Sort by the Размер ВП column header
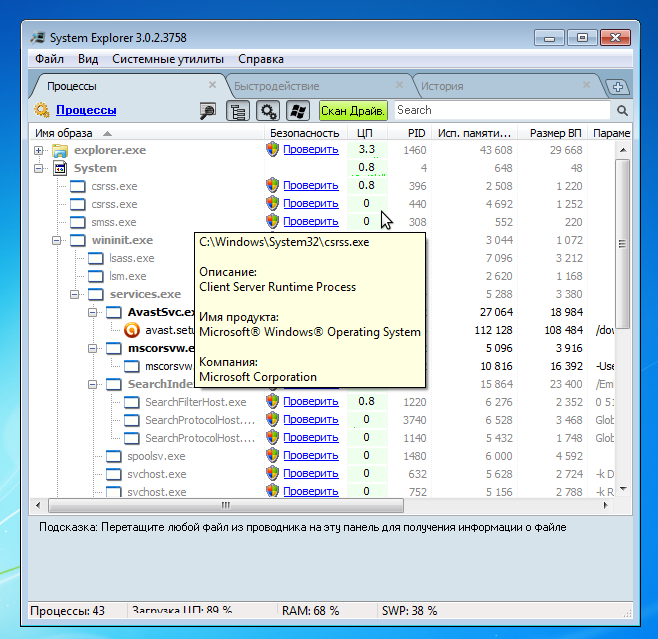The image size is (658, 639). [554, 133]
